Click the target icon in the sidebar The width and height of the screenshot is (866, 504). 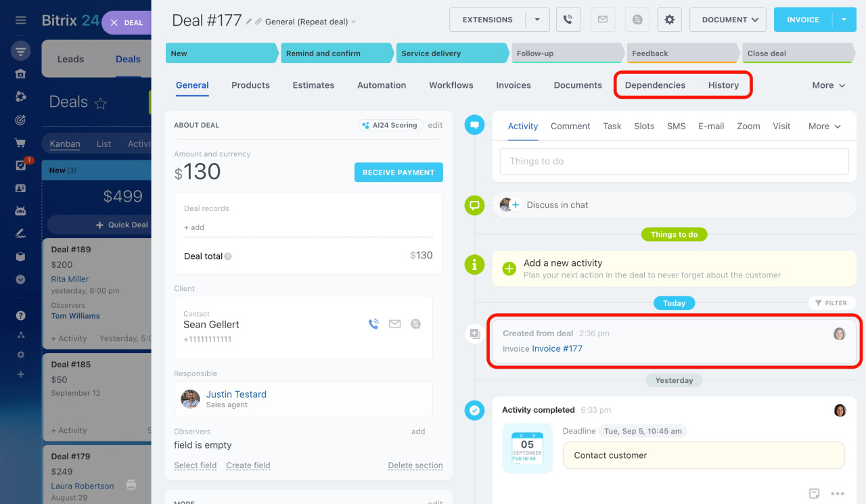21,120
